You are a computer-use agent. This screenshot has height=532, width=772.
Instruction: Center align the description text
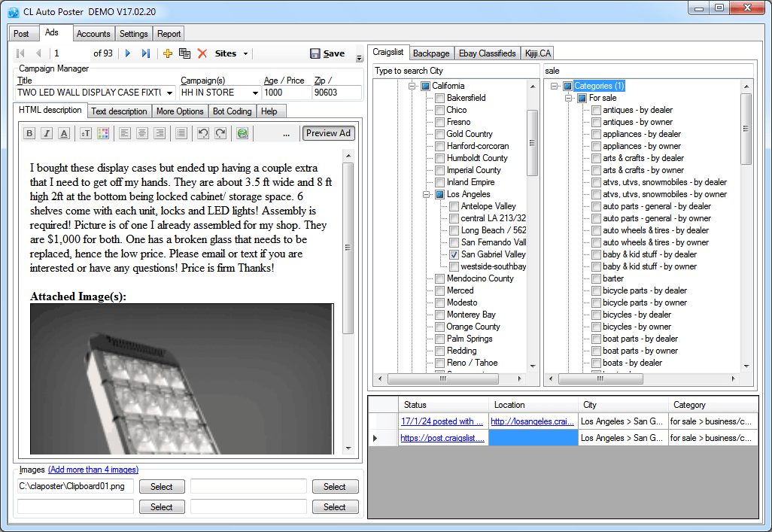coord(141,133)
